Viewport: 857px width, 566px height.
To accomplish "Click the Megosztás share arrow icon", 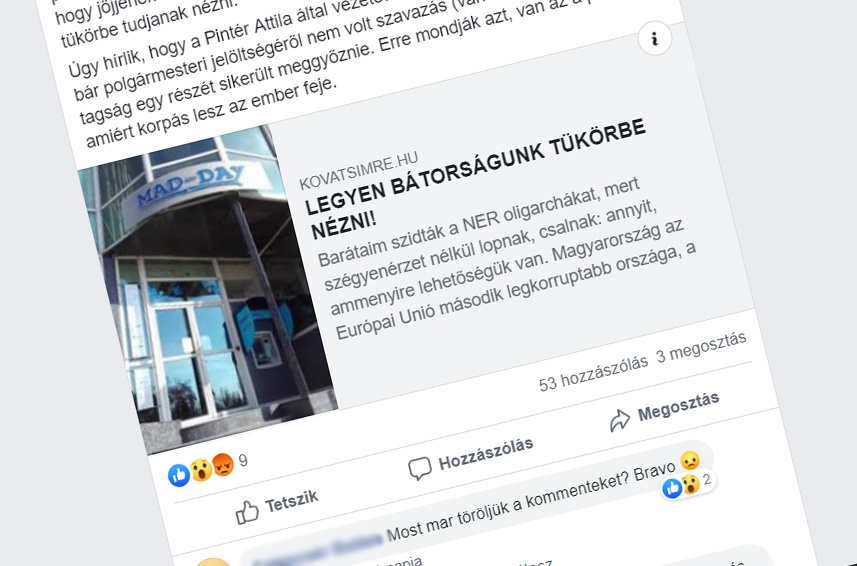I will [x=620, y=421].
